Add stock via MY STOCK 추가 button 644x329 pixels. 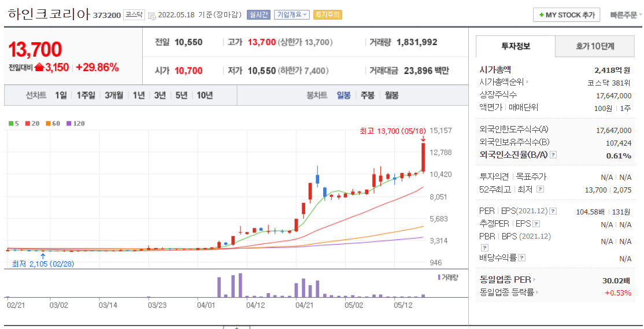[x=567, y=15]
